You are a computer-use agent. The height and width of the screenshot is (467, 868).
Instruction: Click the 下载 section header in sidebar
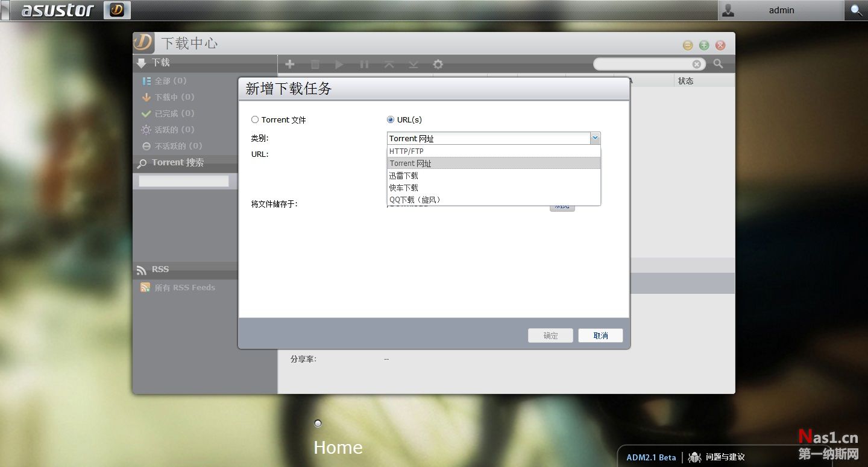click(205, 63)
